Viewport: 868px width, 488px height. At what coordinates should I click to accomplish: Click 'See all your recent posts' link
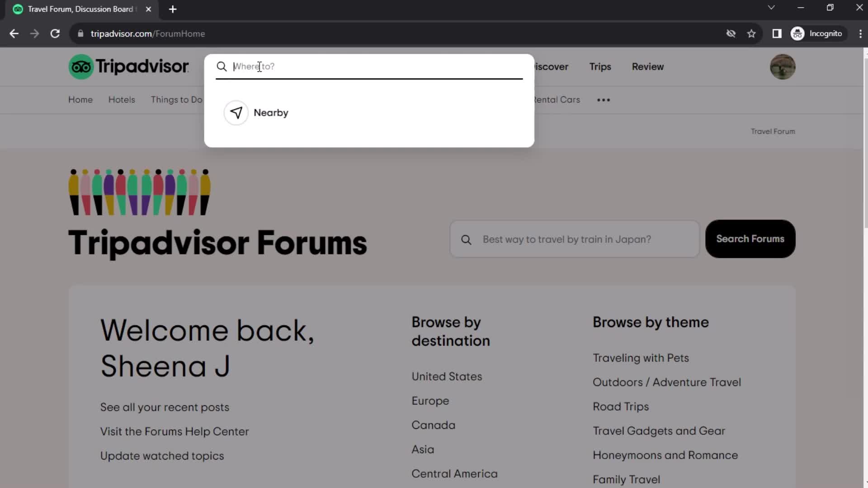click(x=165, y=407)
